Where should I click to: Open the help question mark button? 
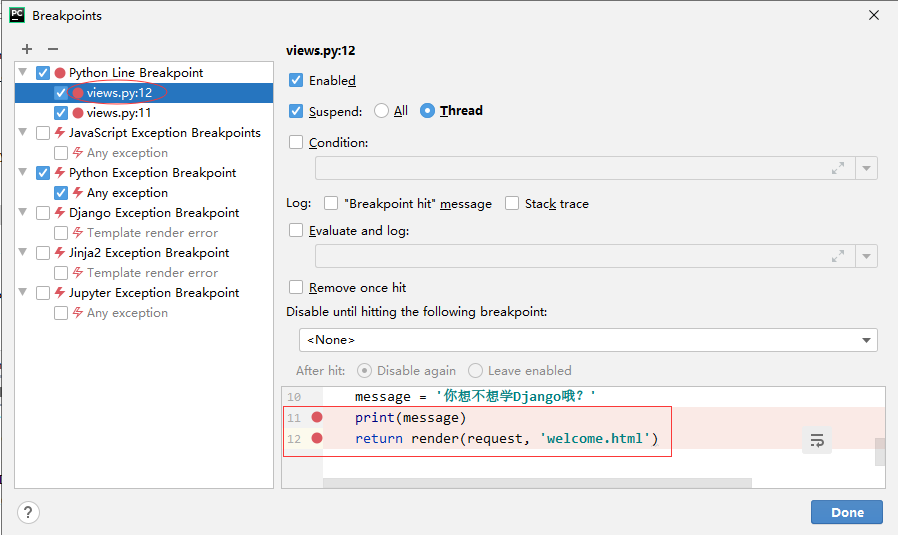coord(28,512)
